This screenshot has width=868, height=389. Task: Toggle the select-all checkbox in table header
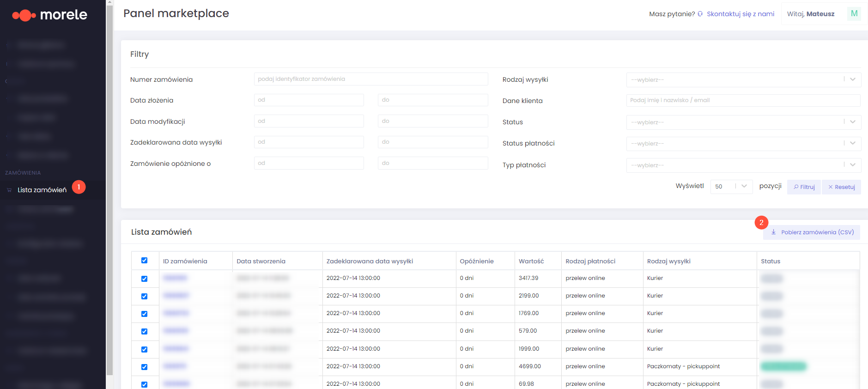click(x=144, y=261)
